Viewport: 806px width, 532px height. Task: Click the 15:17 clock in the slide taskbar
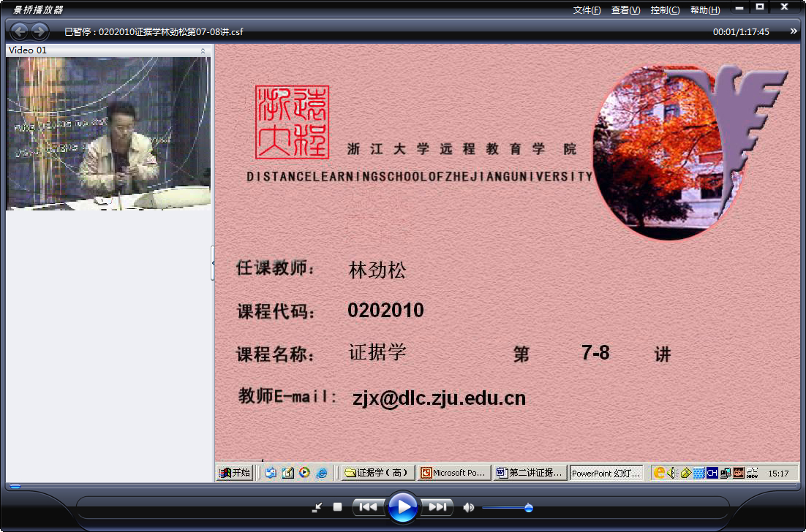pyautogui.click(x=778, y=474)
